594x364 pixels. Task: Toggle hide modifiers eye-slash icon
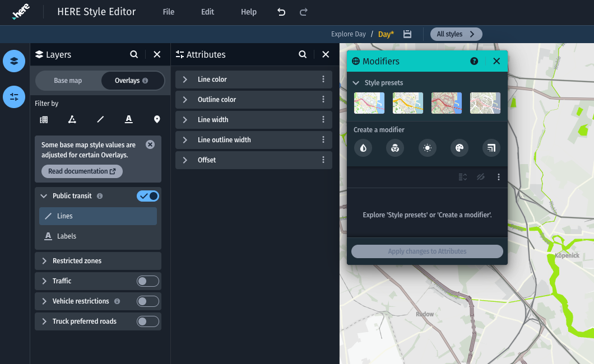pyautogui.click(x=481, y=177)
